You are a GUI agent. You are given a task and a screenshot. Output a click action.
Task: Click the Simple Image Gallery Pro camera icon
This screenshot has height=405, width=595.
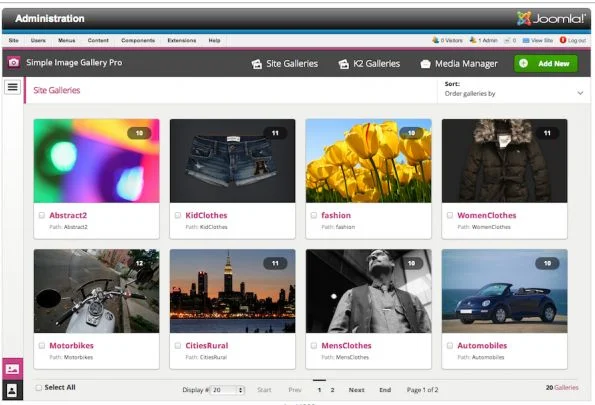click(x=14, y=62)
